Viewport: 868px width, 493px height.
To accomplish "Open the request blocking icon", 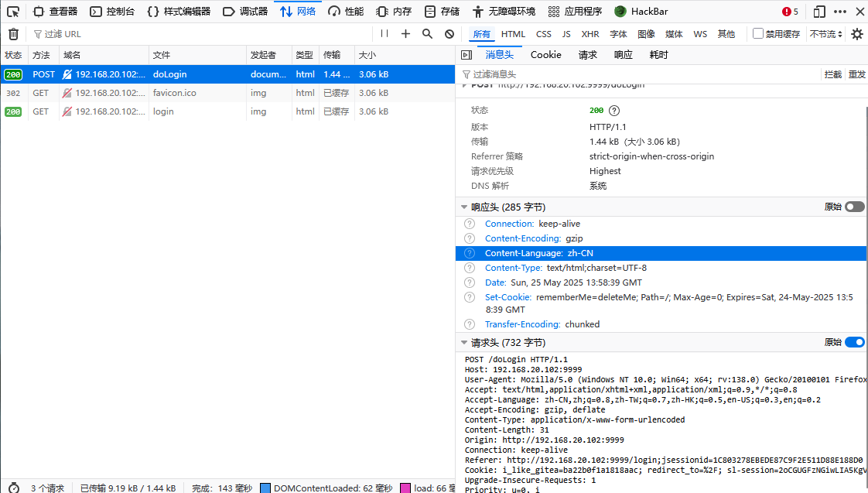I will coord(449,34).
